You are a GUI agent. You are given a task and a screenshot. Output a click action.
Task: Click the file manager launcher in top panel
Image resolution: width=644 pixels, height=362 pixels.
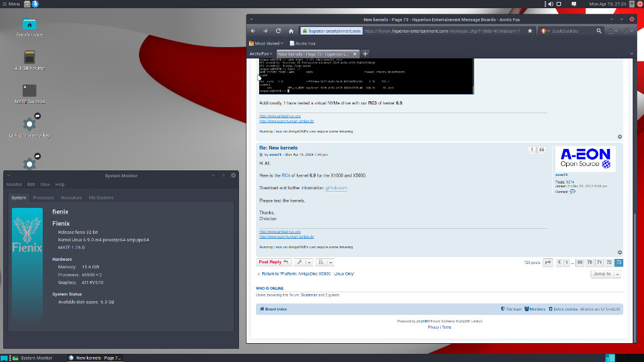pos(27,4)
